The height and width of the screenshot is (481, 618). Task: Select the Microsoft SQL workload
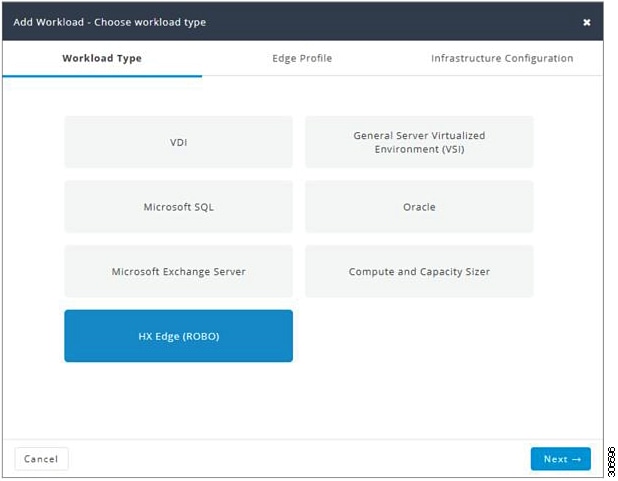click(x=179, y=207)
